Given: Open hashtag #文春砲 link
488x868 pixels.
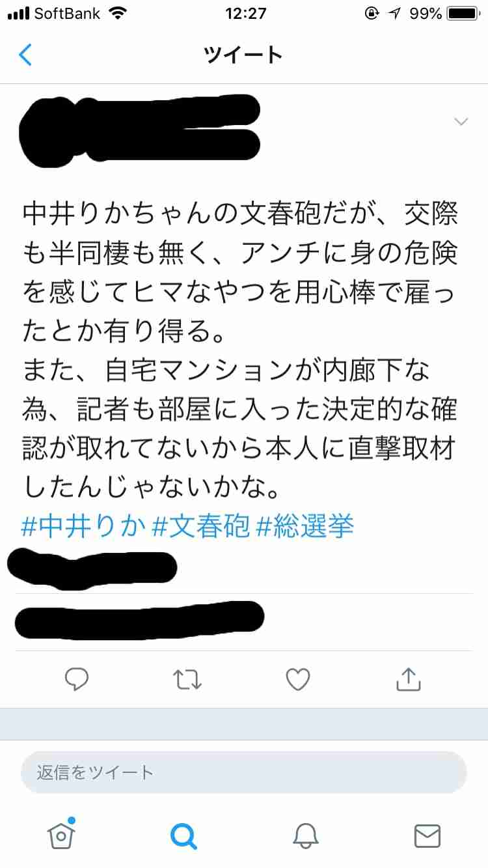Looking at the screenshot, I should click(200, 526).
